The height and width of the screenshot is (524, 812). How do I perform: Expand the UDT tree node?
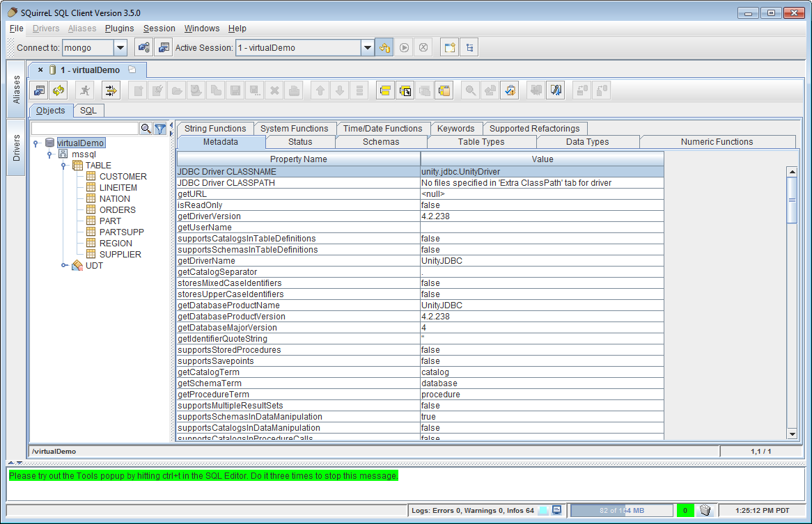63,265
